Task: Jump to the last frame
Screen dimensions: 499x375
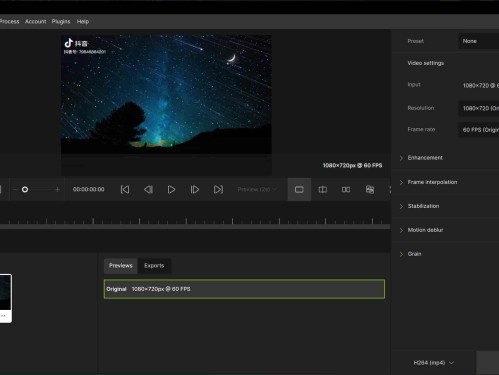Action: (218, 189)
